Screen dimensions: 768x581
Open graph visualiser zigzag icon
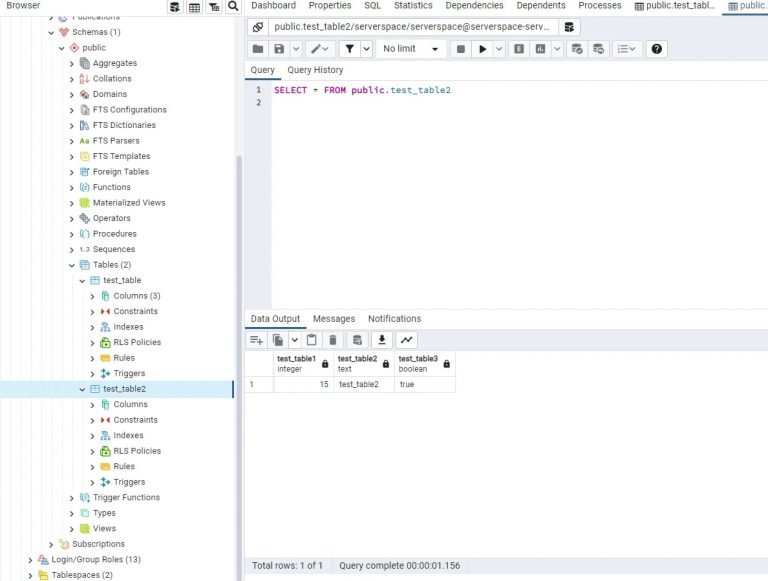point(407,339)
